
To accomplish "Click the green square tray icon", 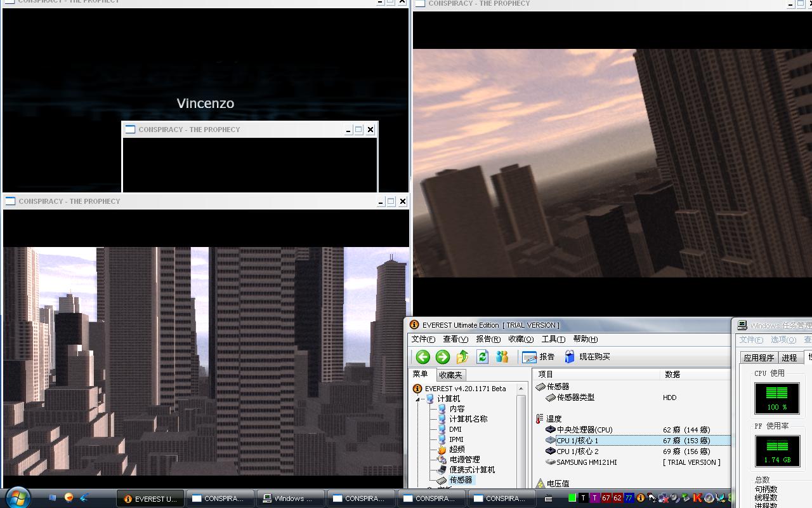I will (x=572, y=498).
